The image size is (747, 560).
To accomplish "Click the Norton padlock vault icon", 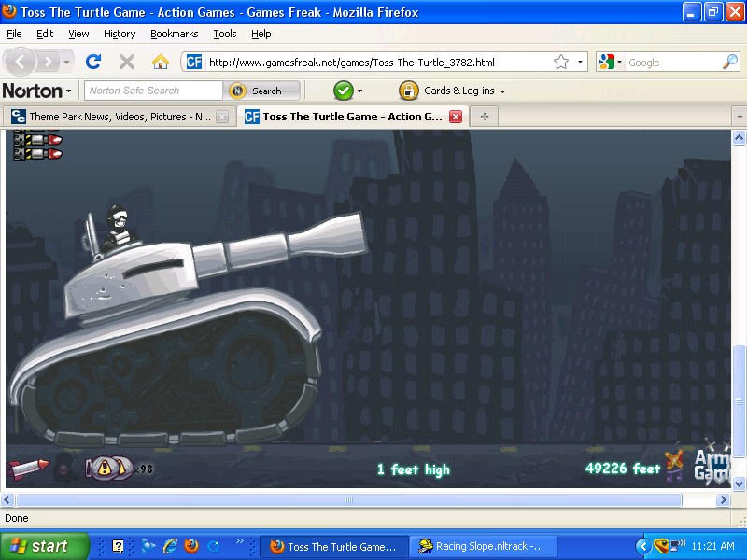I will (x=408, y=91).
